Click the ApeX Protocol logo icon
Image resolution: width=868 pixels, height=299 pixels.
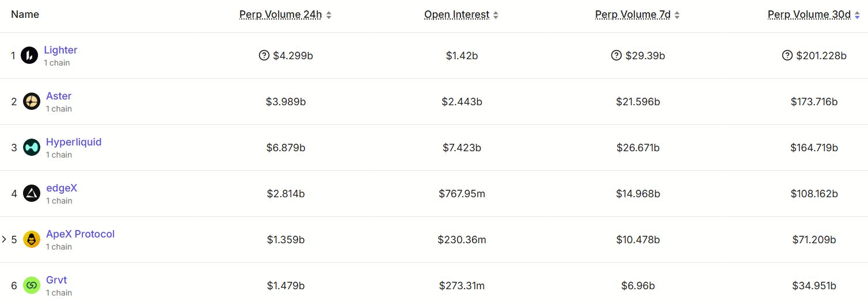tap(32, 239)
